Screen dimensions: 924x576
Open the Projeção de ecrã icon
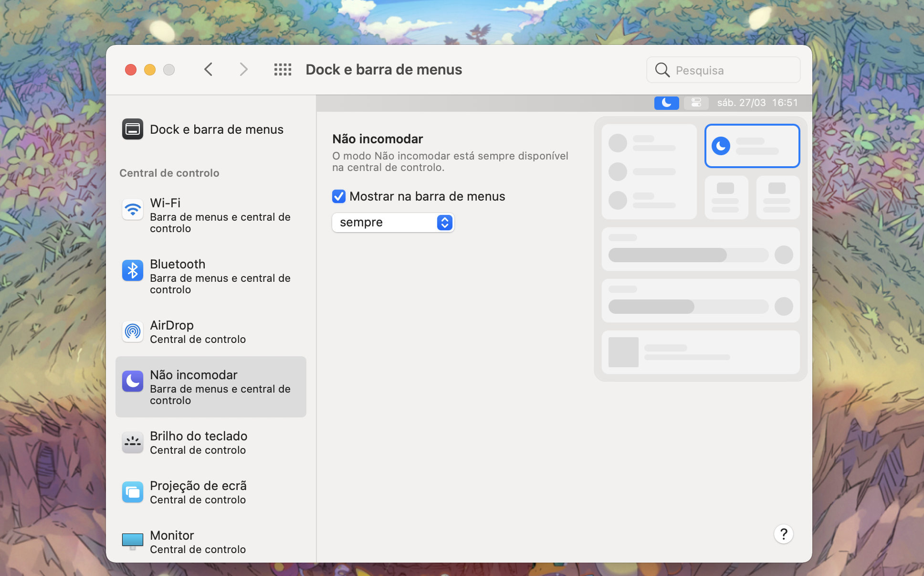point(133,492)
